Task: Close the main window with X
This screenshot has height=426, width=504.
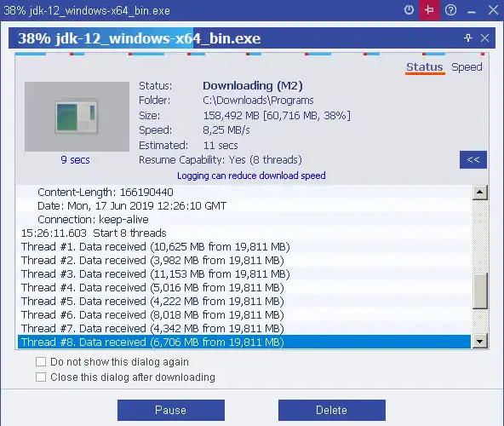Action: [493, 10]
